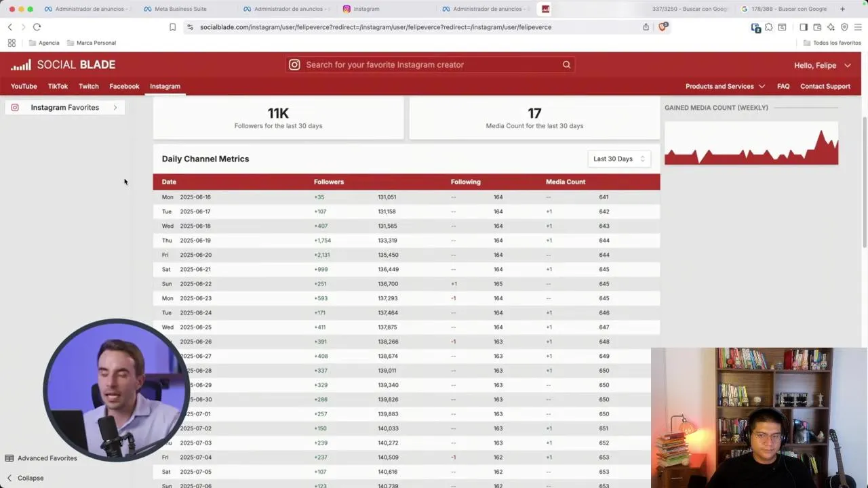The height and width of the screenshot is (488, 868).
Task: Open Brave Shields lion icon
Action: pyautogui.click(x=663, y=27)
